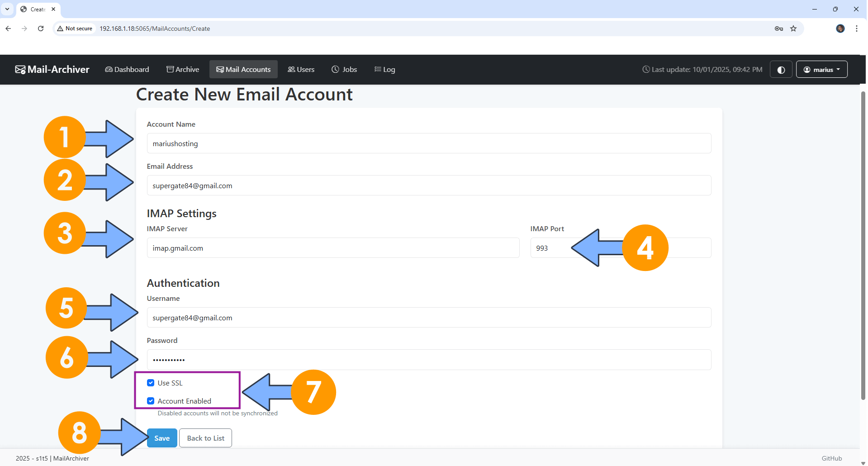Open the browser tab search dropdown

pyautogui.click(x=7, y=9)
